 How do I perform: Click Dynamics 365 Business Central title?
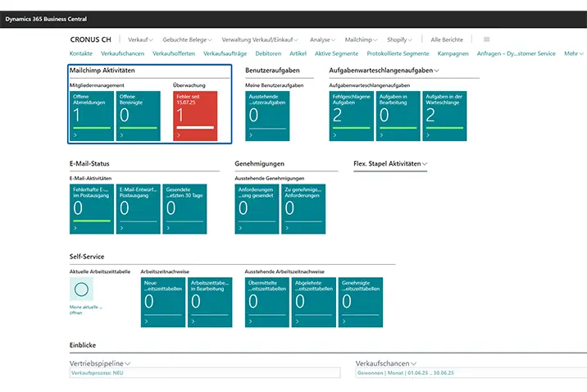(46, 19)
